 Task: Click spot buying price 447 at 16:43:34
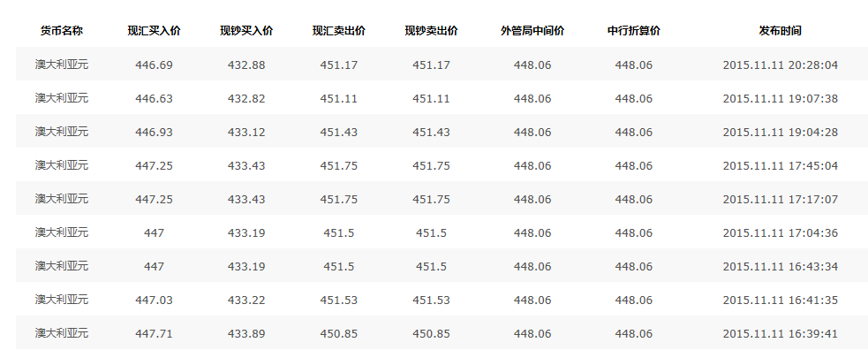154,266
